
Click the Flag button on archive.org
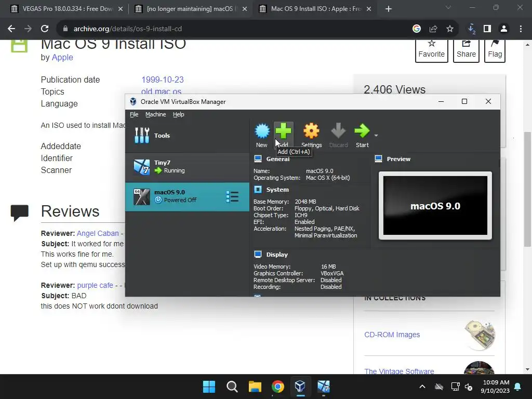495,50
